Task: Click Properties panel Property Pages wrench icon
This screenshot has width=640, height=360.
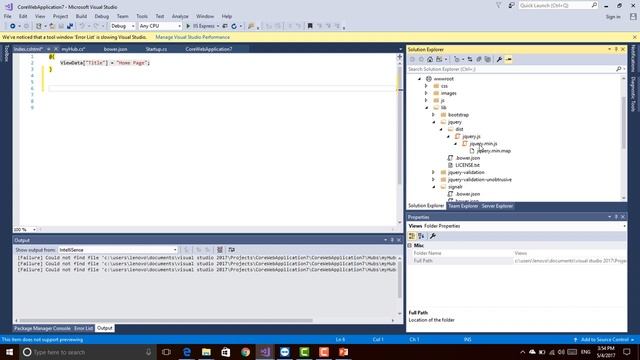Action: tap(433, 236)
